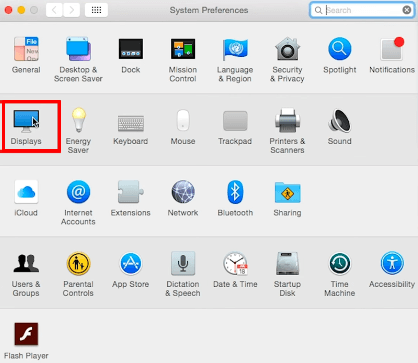Click the magnifier icon in search field
418x363 pixels.
click(x=319, y=10)
